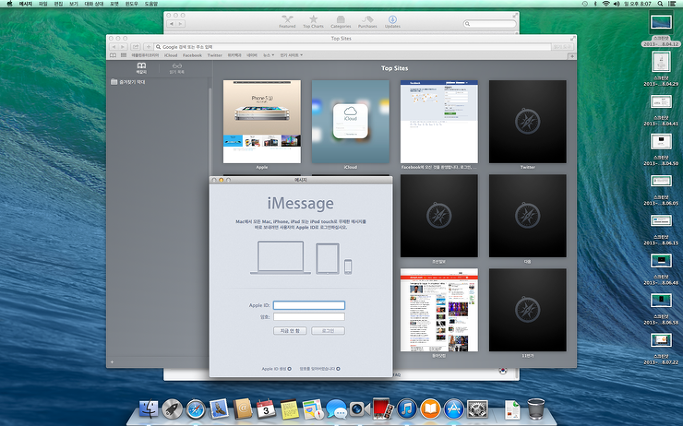Open the document stack in the dock
This screenshot has width=683, height=426.
point(513,409)
